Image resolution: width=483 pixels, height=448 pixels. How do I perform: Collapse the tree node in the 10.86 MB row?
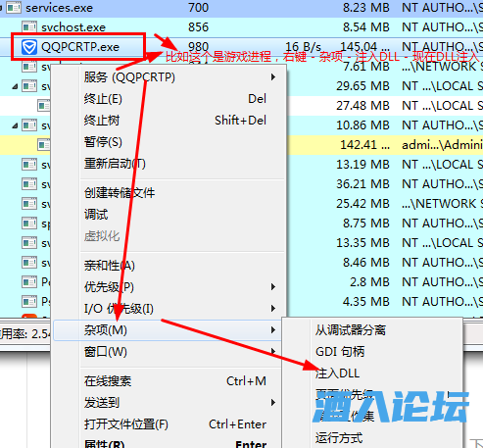pos(15,125)
